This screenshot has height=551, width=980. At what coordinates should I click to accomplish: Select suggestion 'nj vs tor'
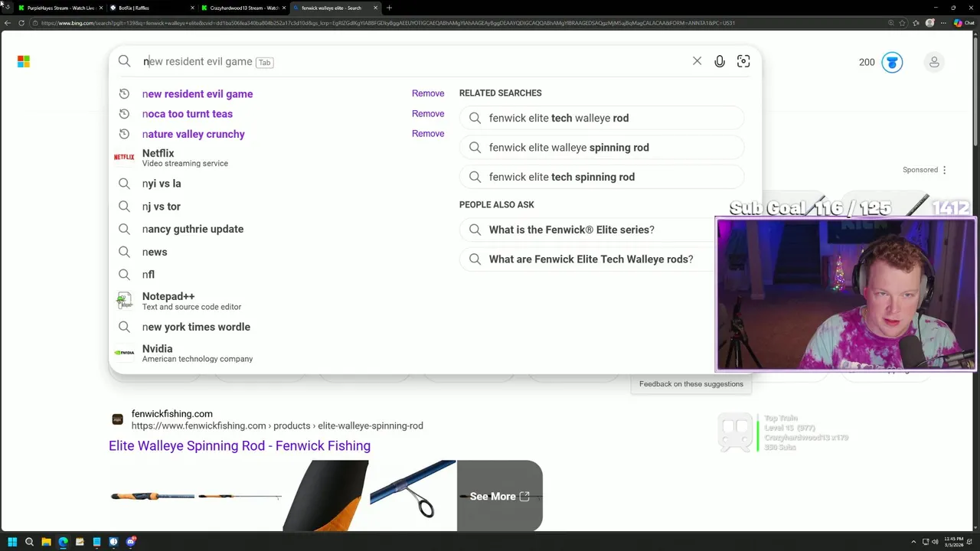[162, 207]
